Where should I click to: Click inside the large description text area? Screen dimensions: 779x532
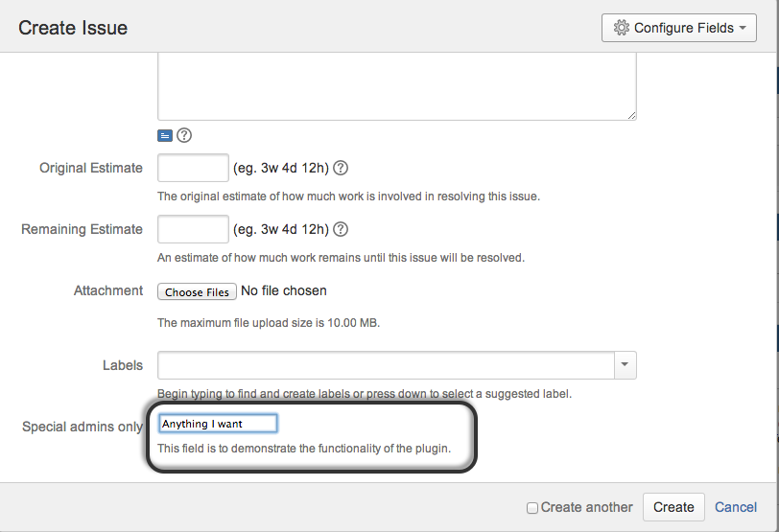pos(397,86)
